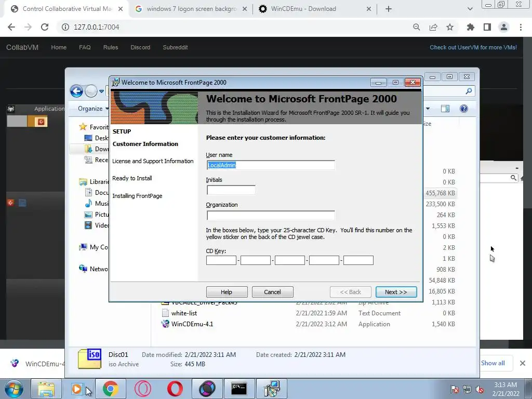Toggle the Chrome side panel icon
532x399 pixels.
tap(487, 27)
